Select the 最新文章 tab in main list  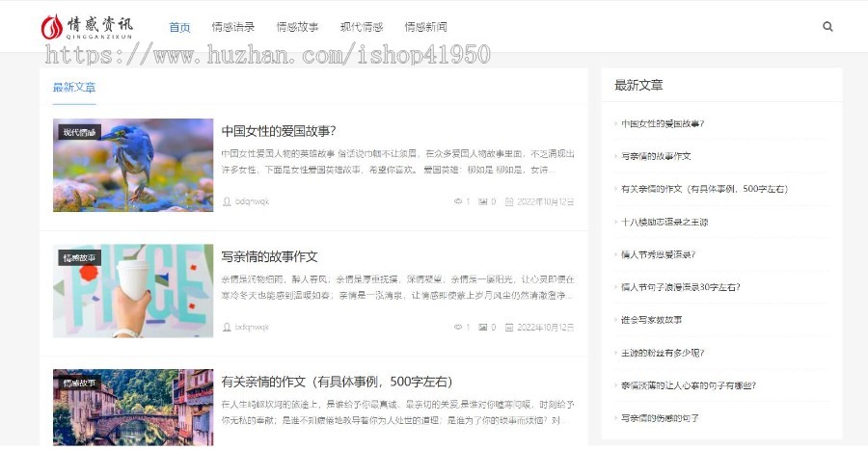(x=74, y=87)
